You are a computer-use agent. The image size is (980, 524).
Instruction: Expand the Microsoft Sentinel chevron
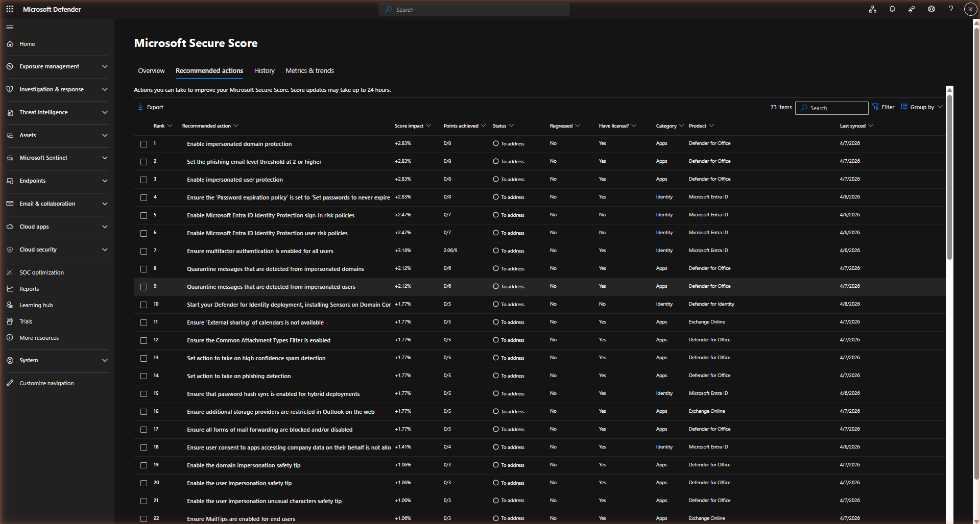coord(105,158)
